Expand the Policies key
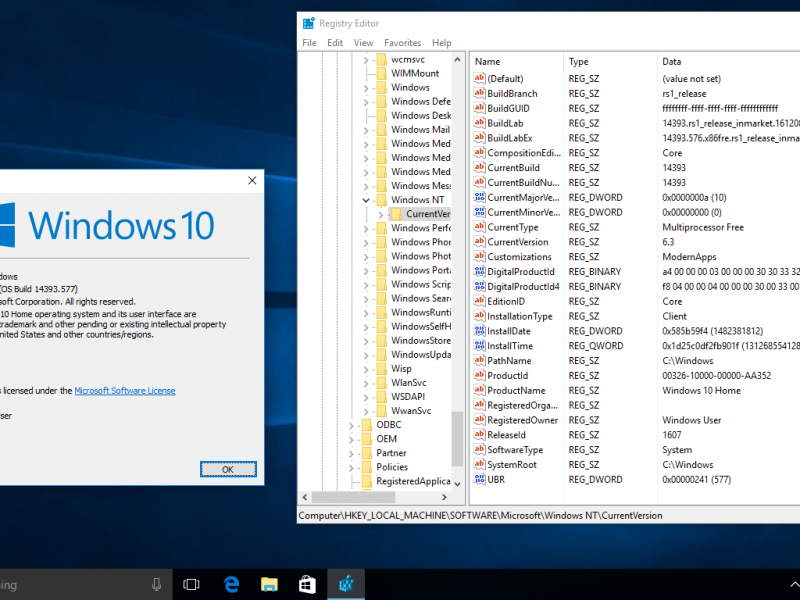Screen dimensions: 800x600 click(351, 467)
